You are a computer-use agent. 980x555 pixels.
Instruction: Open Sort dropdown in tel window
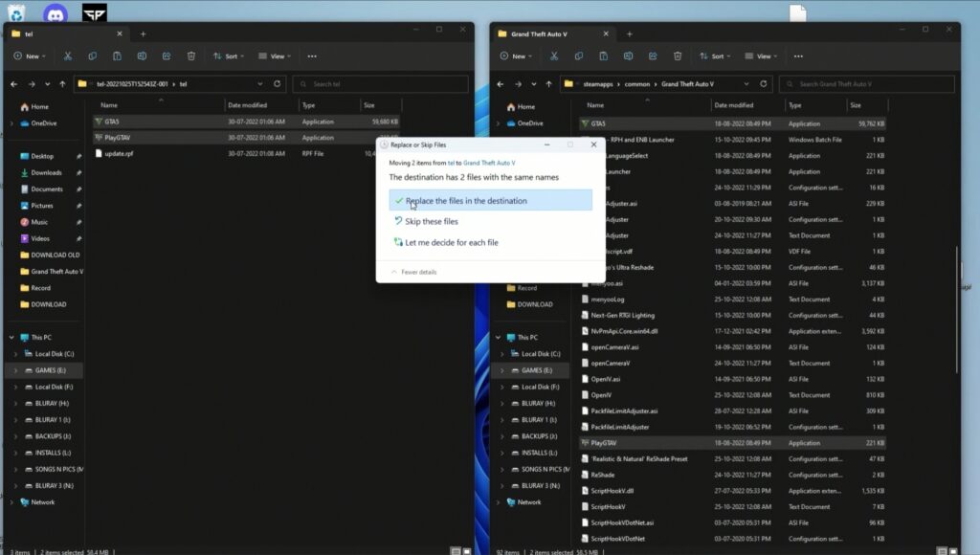pos(229,56)
